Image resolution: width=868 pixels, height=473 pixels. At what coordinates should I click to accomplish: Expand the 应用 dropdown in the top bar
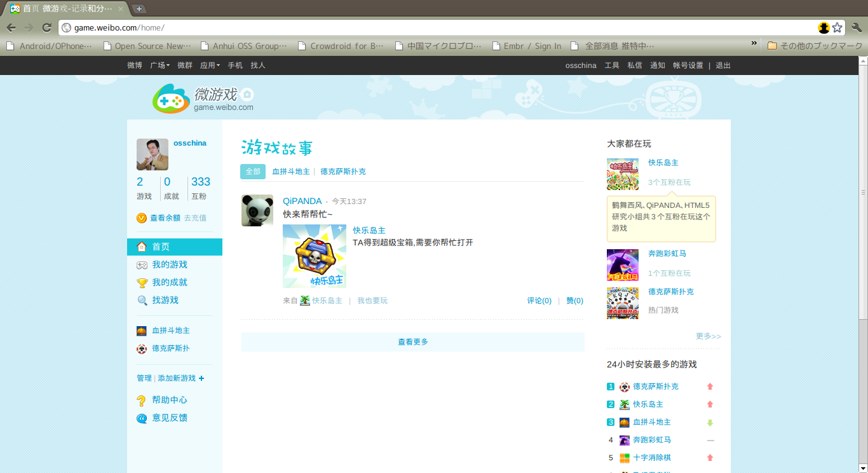tap(210, 65)
